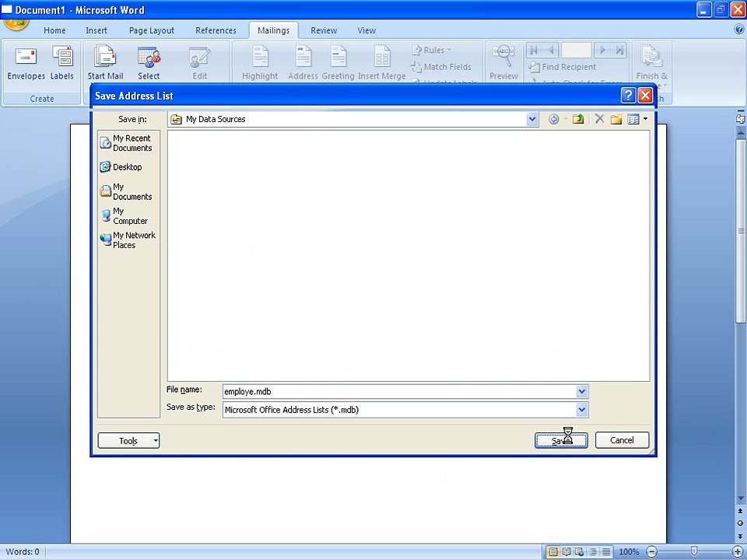Create a new folder in the dialog

[x=616, y=119]
